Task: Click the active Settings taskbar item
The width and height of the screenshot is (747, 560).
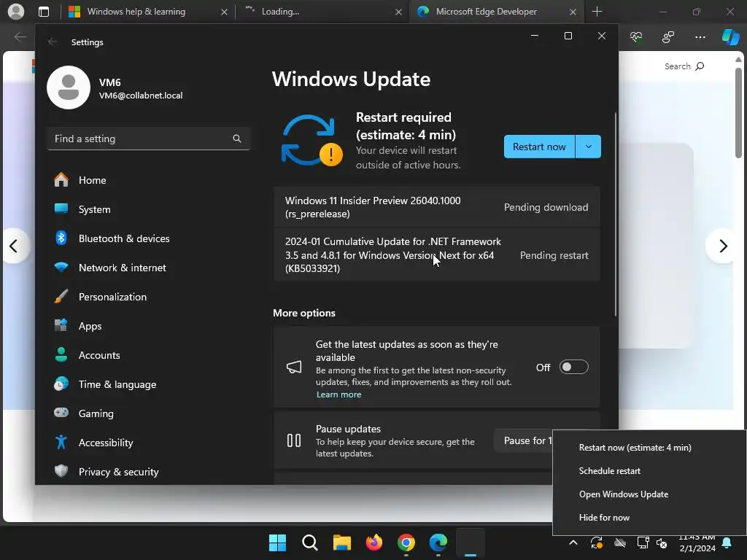Action: (471, 542)
